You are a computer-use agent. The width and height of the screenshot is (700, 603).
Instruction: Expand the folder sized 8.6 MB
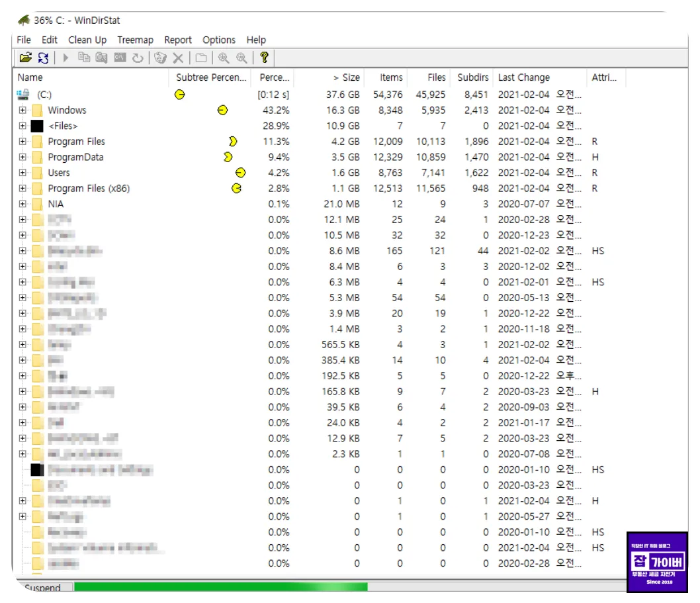(x=22, y=251)
